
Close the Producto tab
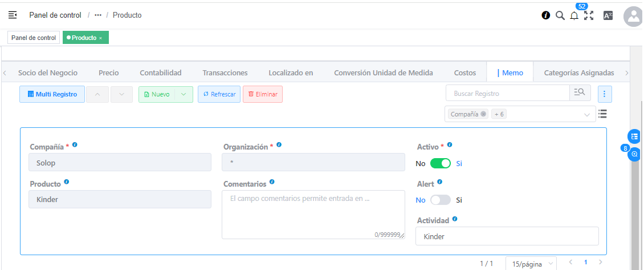tap(101, 38)
